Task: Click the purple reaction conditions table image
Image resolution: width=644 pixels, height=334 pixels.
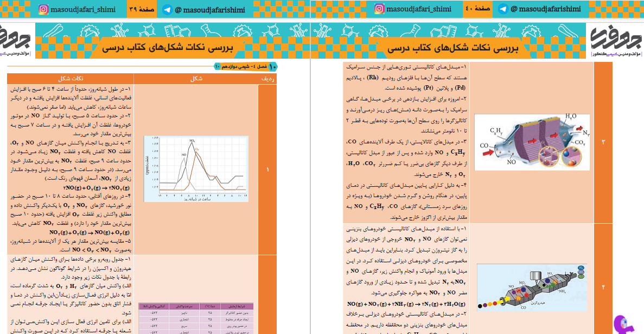Action: point(196,318)
